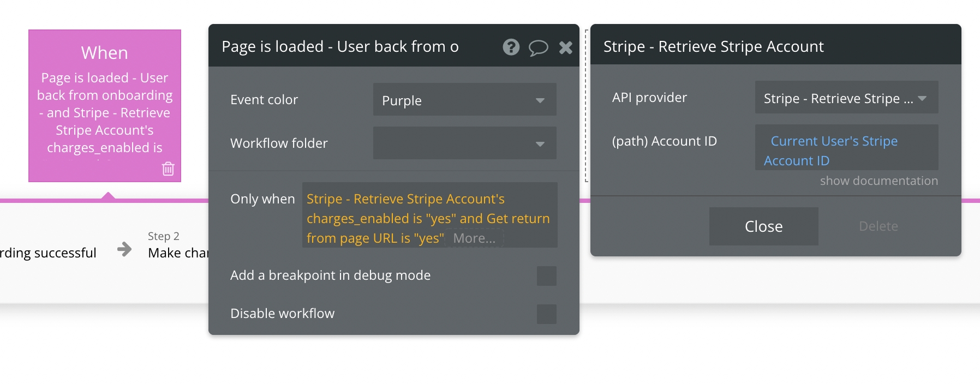Click 'More...' in the Only when condition
The width and height of the screenshot is (980, 384).
[474, 238]
